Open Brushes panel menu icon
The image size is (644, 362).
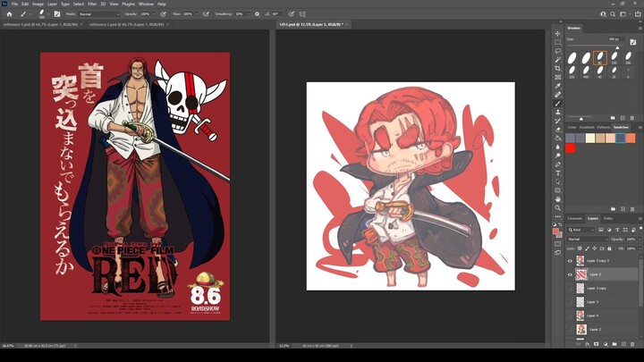[640, 28]
